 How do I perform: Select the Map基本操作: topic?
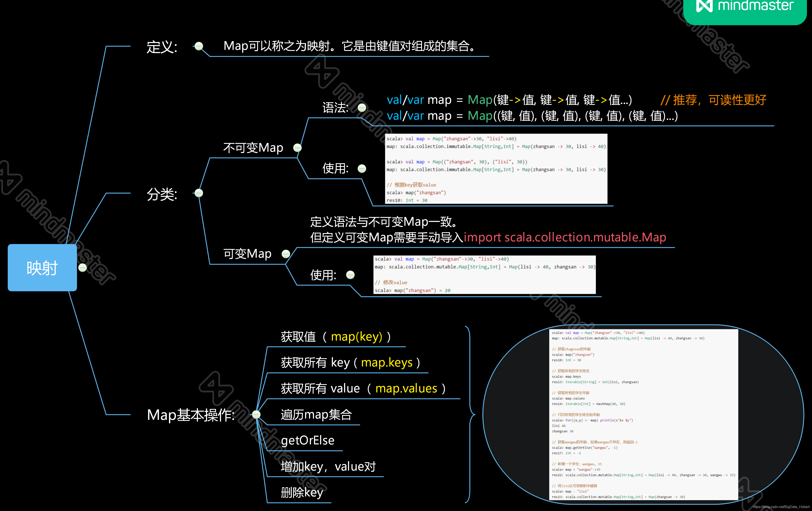click(x=191, y=415)
